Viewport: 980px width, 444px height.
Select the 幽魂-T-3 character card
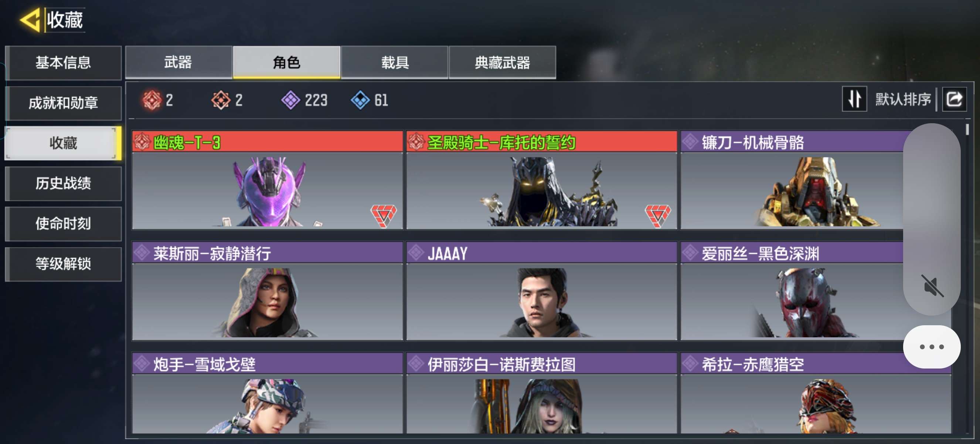[268, 180]
